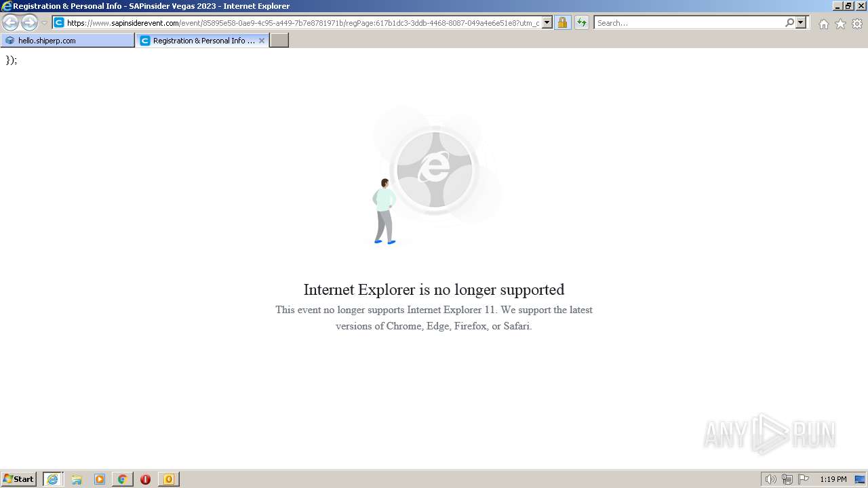
Task: Open a new blank tab
Action: tap(279, 41)
